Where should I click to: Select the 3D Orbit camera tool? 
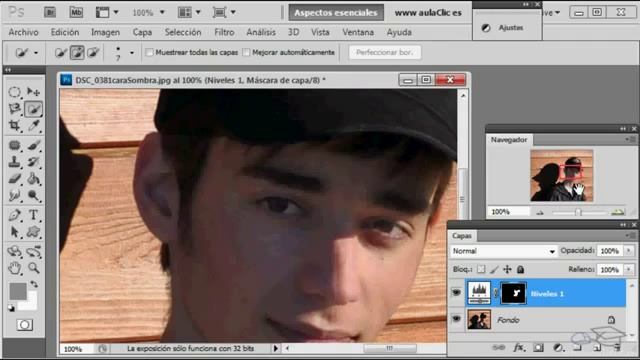(x=33, y=251)
